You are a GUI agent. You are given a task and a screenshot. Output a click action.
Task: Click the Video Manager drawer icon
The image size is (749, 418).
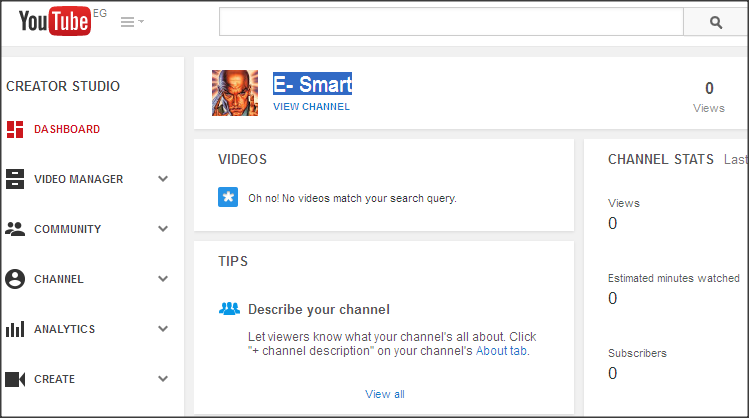[x=15, y=179]
